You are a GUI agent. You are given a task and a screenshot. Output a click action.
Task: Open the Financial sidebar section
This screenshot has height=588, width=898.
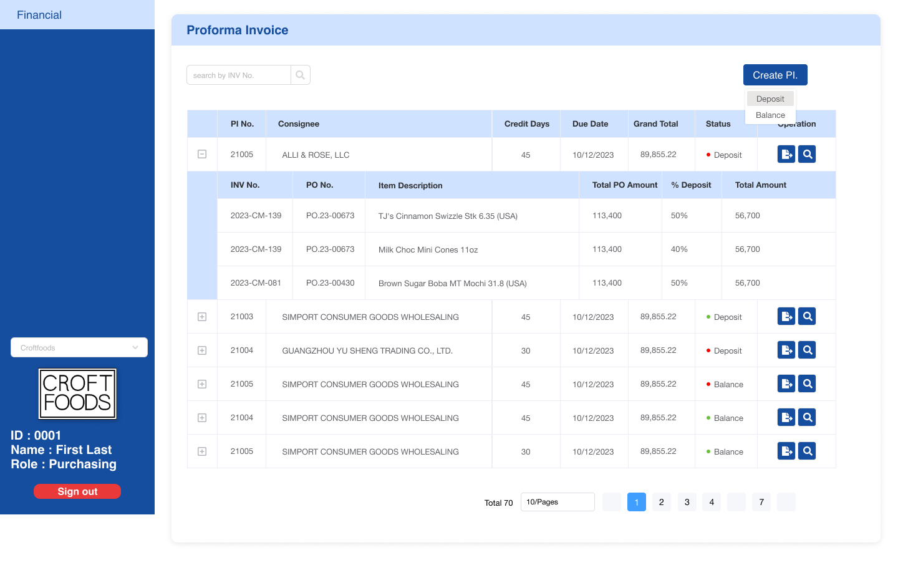click(77, 14)
